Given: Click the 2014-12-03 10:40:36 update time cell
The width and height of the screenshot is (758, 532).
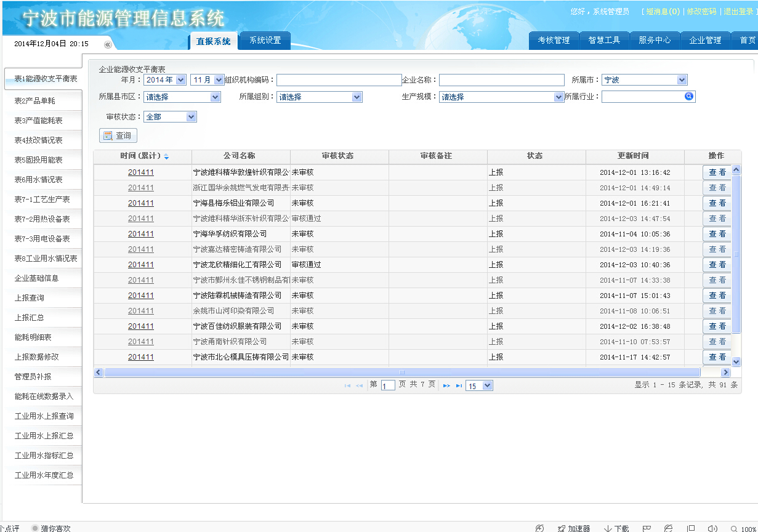Looking at the screenshot, I should click(x=635, y=265).
